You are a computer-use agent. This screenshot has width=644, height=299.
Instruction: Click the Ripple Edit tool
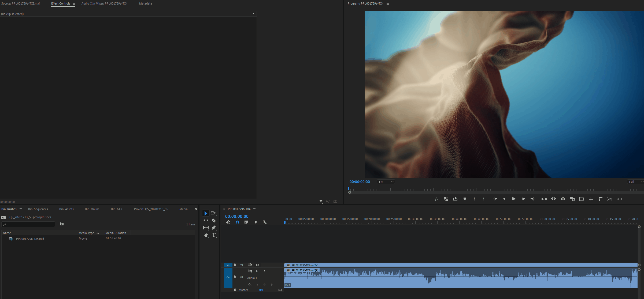click(x=206, y=220)
